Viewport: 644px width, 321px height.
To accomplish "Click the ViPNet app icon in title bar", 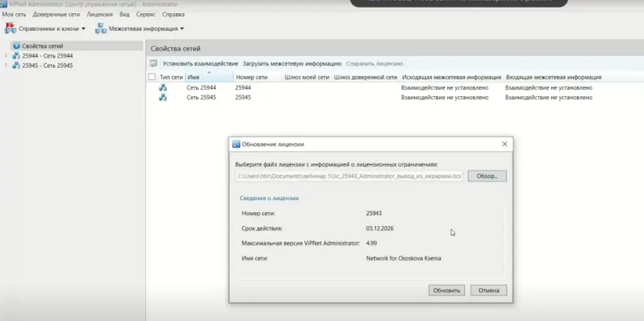I will [x=3, y=4].
